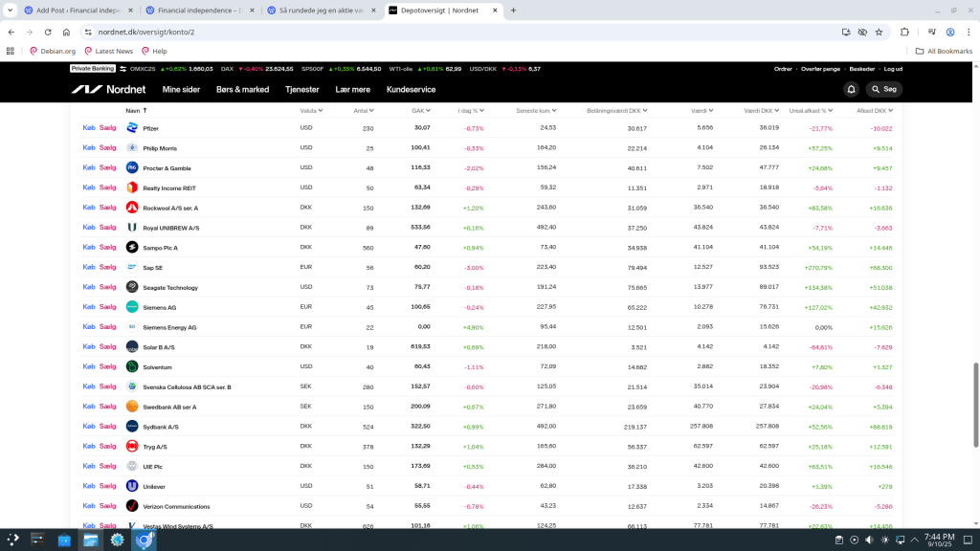Click the Søg search field
Viewport: 980px width, 551px height.
(x=884, y=89)
